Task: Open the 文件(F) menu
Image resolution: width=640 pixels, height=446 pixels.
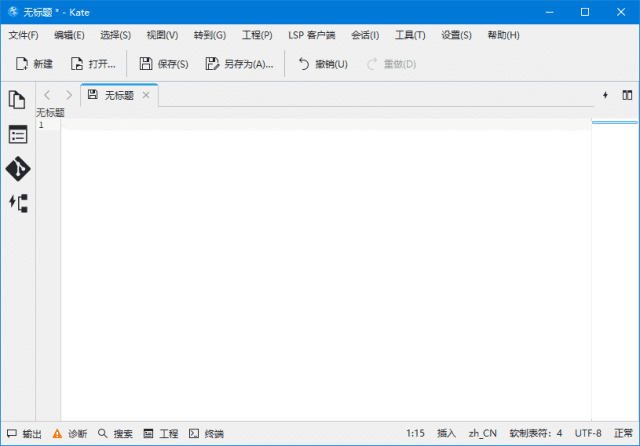Action: [x=23, y=35]
